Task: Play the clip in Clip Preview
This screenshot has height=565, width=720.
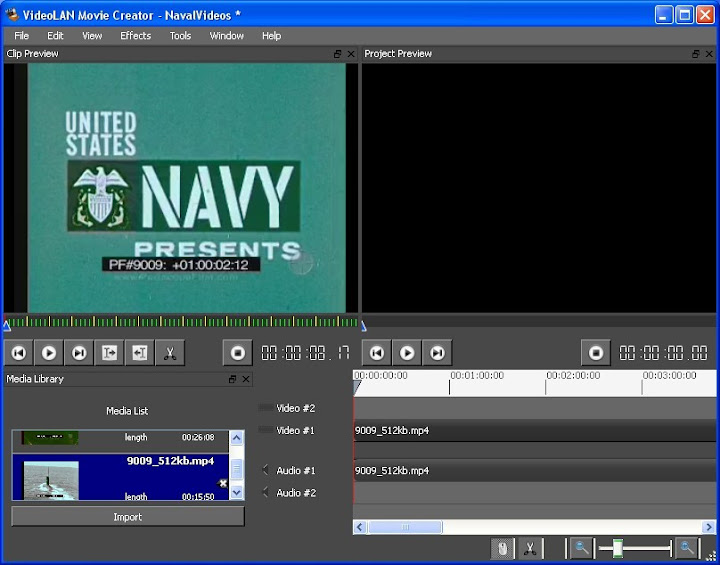Action: click(49, 353)
